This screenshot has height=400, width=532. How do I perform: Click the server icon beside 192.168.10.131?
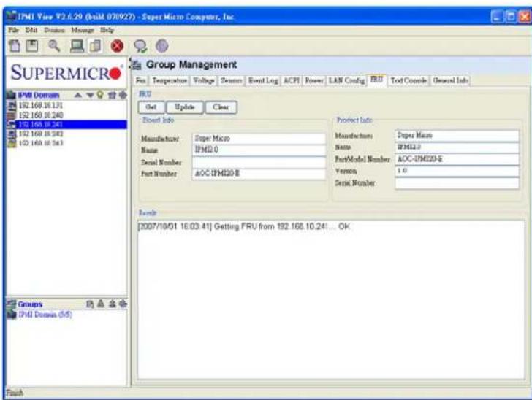[12, 105]
